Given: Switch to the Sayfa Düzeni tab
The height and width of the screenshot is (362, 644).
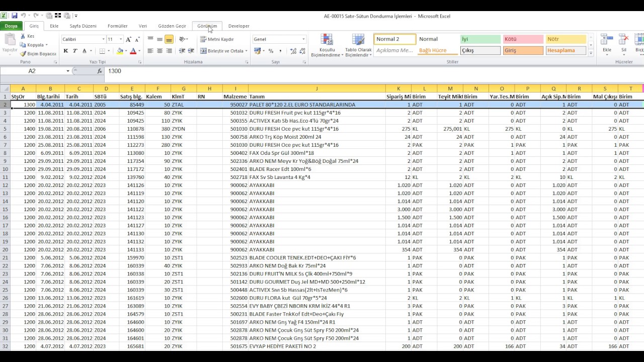Looking at the screenshot, I should point(83,26).
